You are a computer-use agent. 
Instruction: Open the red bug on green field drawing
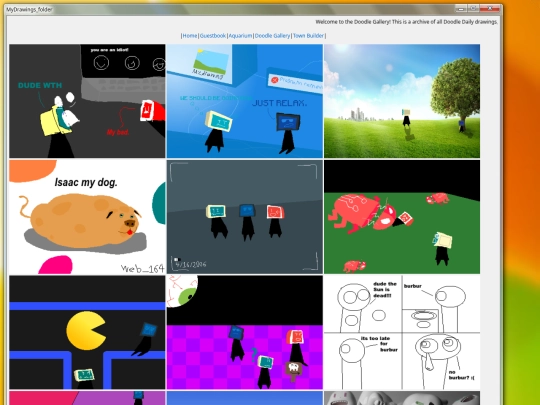402,217
